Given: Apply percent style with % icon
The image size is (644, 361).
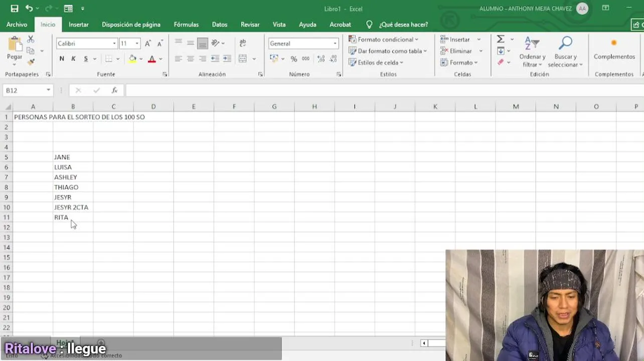Looking at the screenshot, I should tap(293, 59).
